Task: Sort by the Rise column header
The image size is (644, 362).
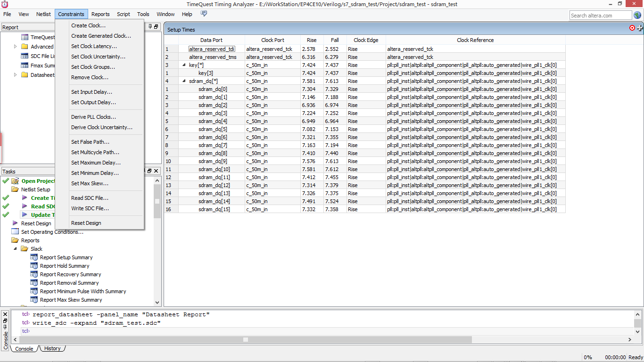Action: tap(312, 40)
